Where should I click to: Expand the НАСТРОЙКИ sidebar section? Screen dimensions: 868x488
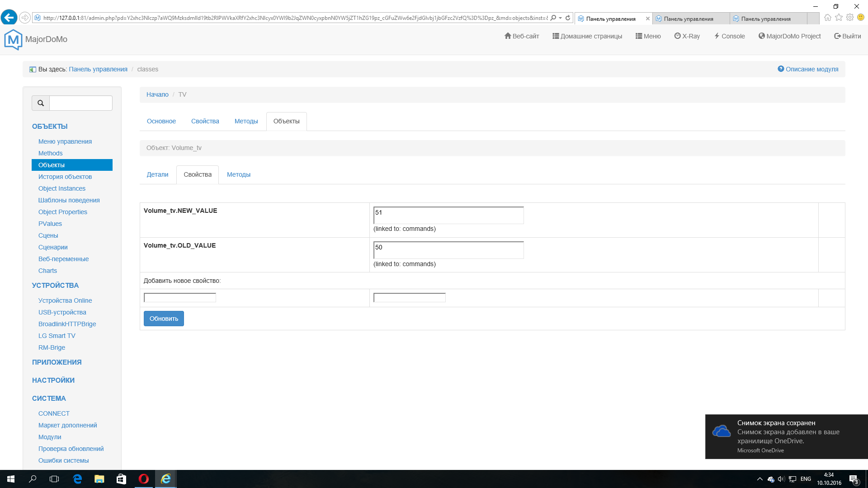coord(53,380)
